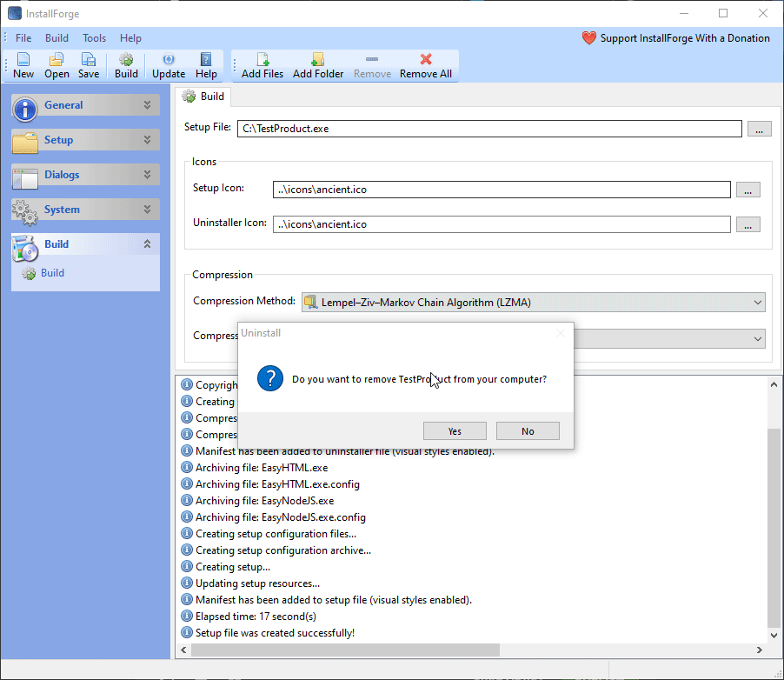Add a folder with Add Folder icon

coord(317,59)
